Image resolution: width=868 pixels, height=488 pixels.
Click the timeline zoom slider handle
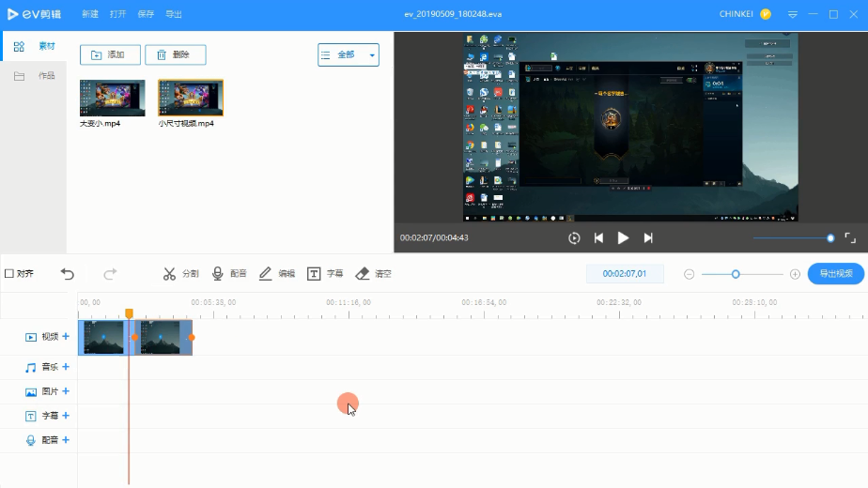[x=736, y=274]
